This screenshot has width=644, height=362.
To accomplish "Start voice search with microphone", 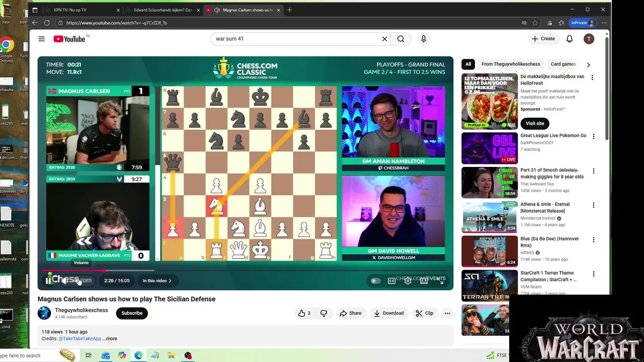I will click(424, 39).
